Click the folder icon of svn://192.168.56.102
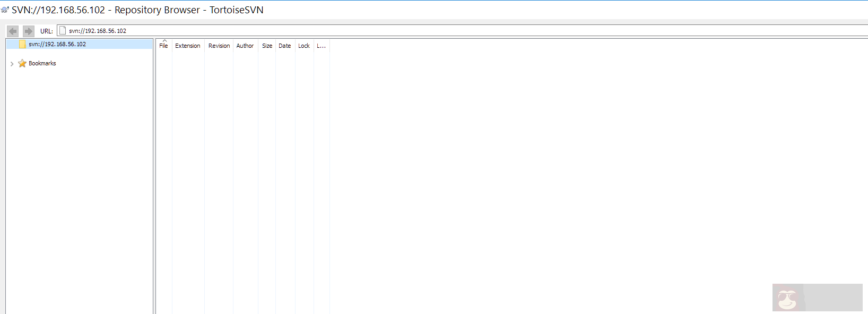The width and height of the screenshot is (868, 314). point(22,44)
